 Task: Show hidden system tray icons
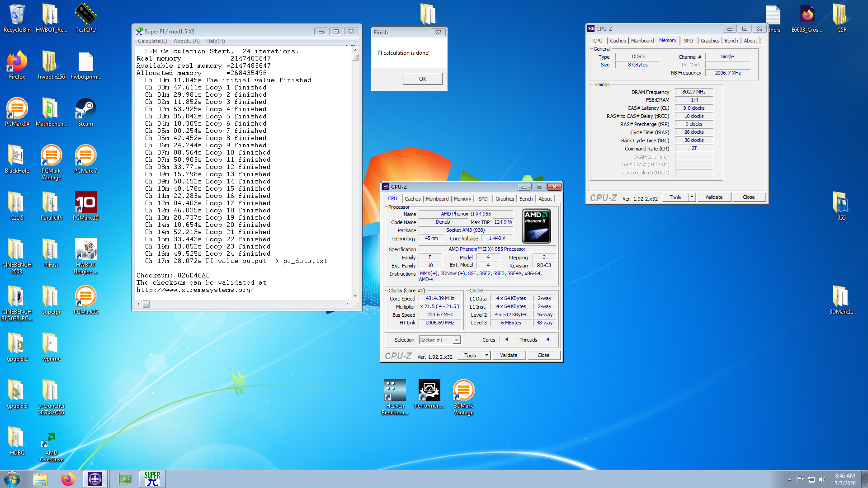[789, 479]
